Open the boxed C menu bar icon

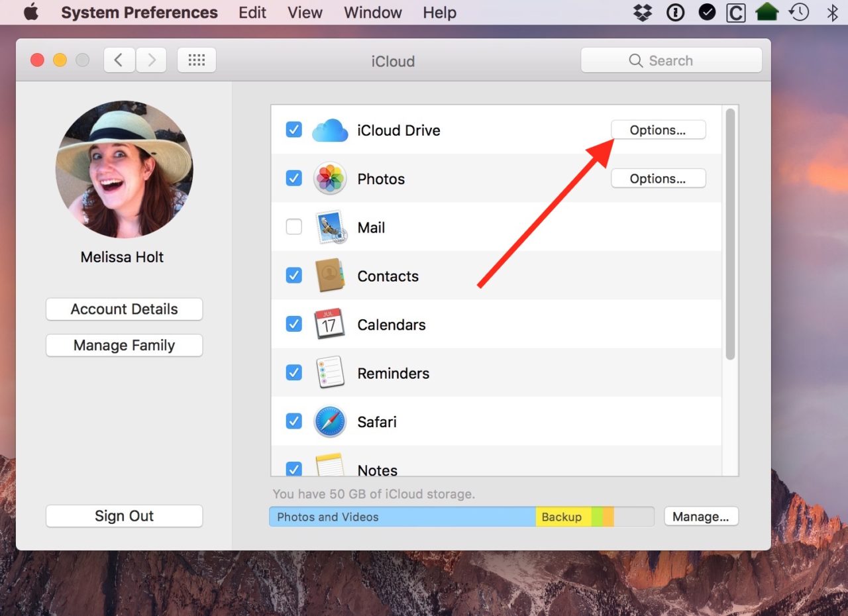tap(735, 13)
